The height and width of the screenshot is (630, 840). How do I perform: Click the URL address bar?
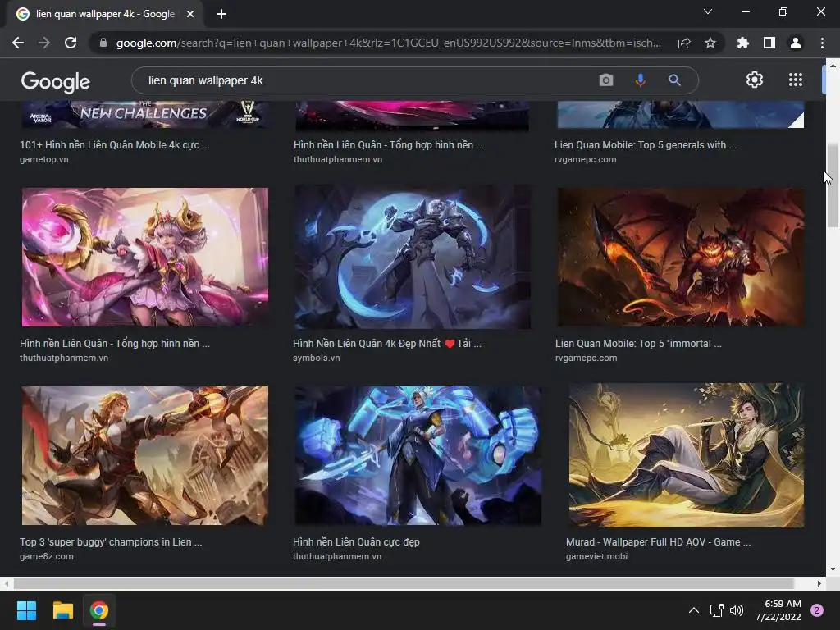coord(388,43)
